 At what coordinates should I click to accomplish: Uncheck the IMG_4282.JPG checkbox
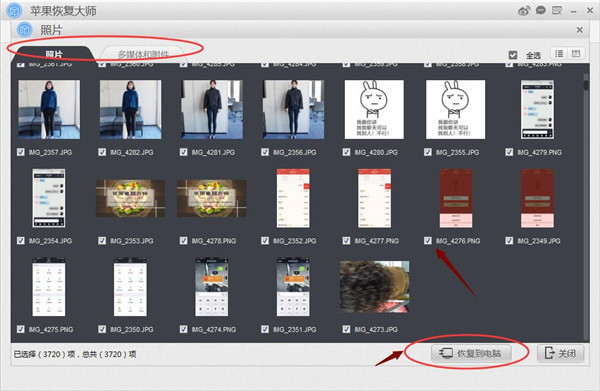(x=102, y=152)
